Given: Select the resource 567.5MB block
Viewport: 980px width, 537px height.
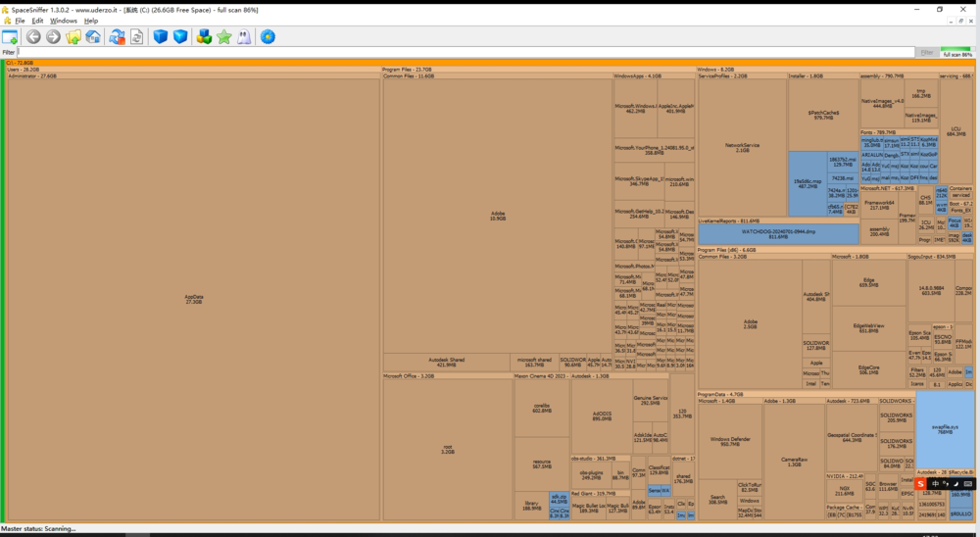Looking at the screenshot, I should click(542, 464).
